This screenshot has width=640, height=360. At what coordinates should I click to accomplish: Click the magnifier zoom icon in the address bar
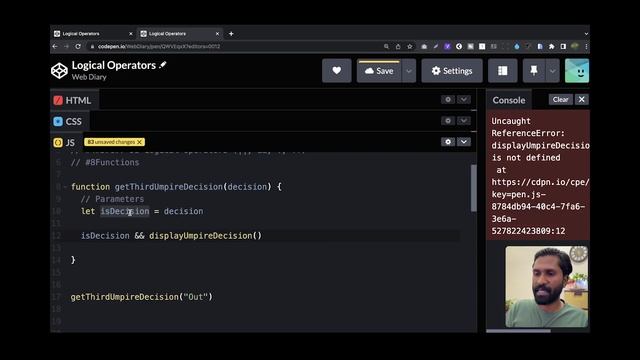(x=386, y=47)
